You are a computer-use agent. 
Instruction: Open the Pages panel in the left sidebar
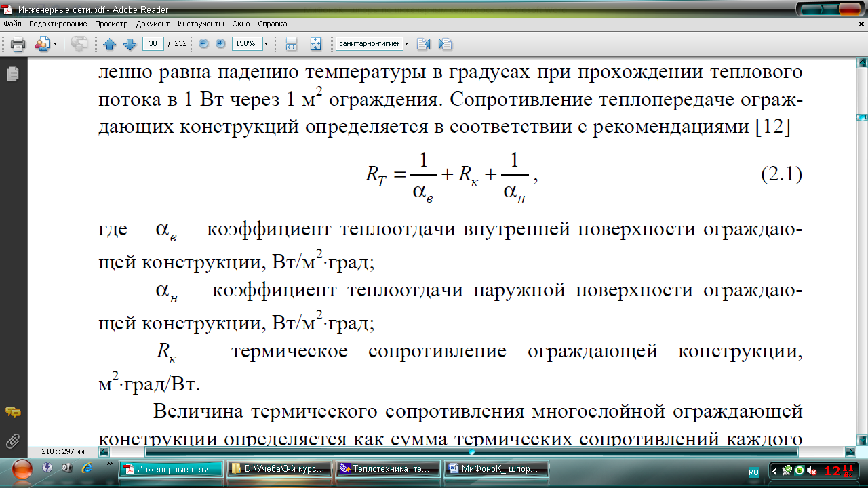[12, 75]
